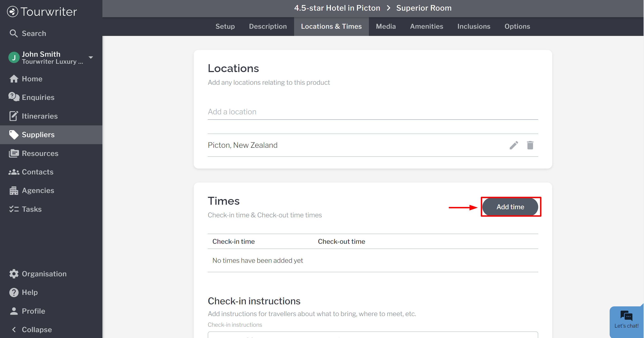Collapse the sidebar navigation
The height and width of the screenshot is (338, 644).
(37, 330)
